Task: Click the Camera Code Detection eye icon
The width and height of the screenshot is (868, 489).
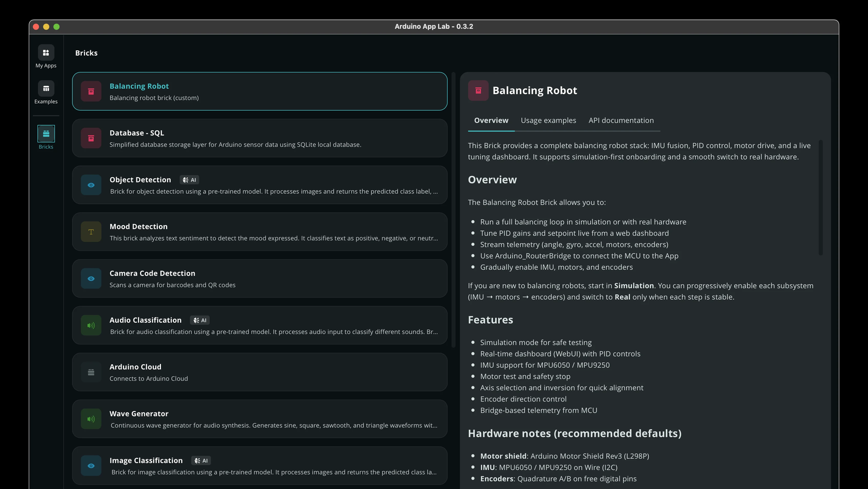Action: tap(91, 279)
